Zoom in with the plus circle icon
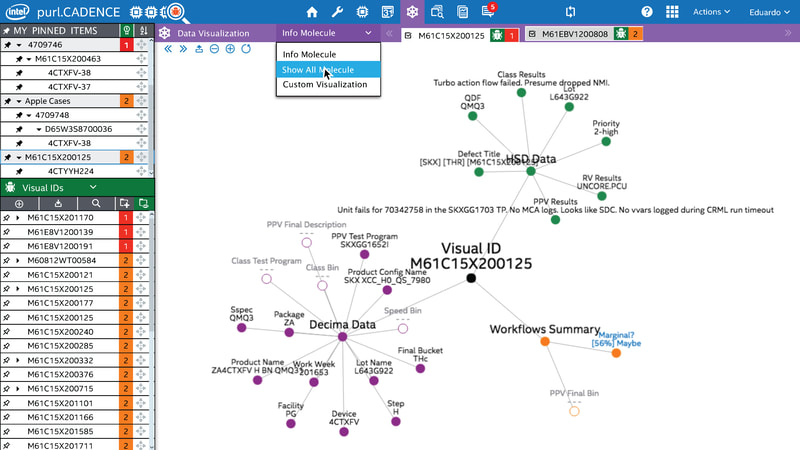The width and height of the screenshot is (800, 450). tap(230, 49)
